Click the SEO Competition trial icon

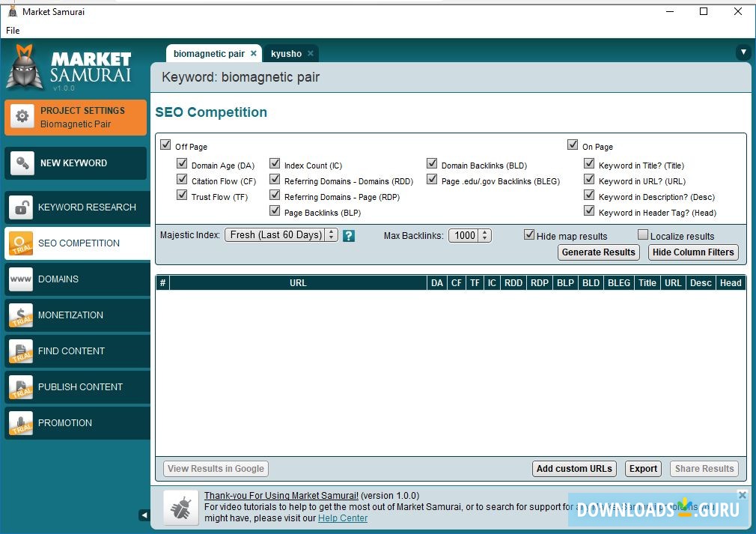coord(21,243)
